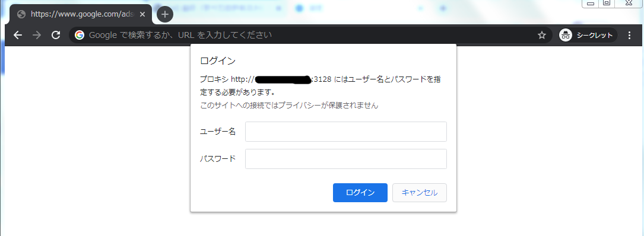This screenshot has width=644, height=236.
Task: Bookmark page with the star icon
Action: point(542,36)
